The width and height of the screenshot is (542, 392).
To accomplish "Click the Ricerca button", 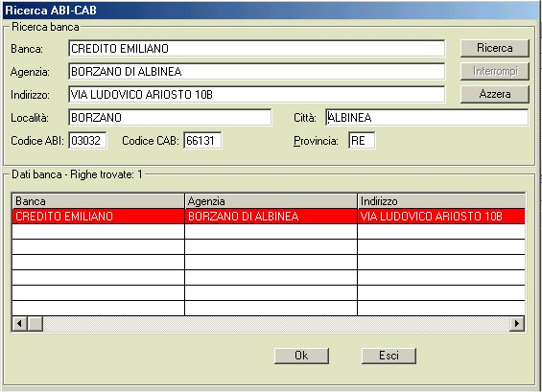I will tap(495, 48).
